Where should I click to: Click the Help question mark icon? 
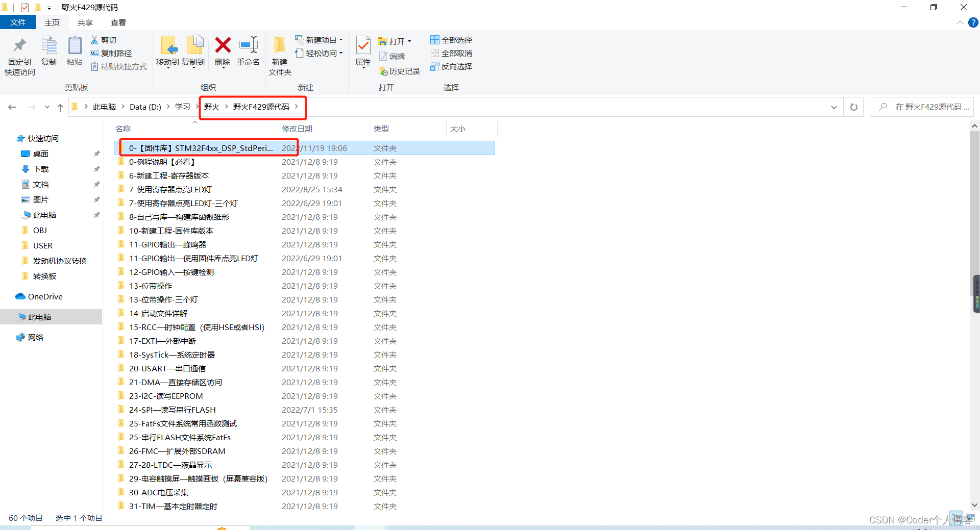tap(973, 22)
